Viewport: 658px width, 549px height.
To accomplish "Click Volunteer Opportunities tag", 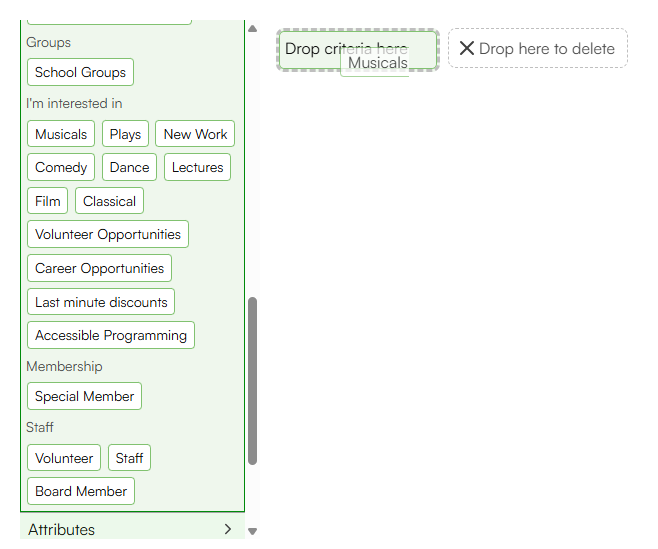I will [108, 234].
